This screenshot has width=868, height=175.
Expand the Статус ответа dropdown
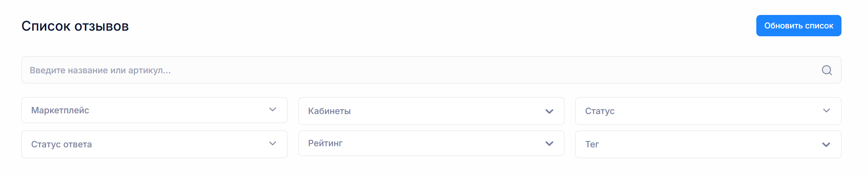pyautogui.click(x=154, y=144)
